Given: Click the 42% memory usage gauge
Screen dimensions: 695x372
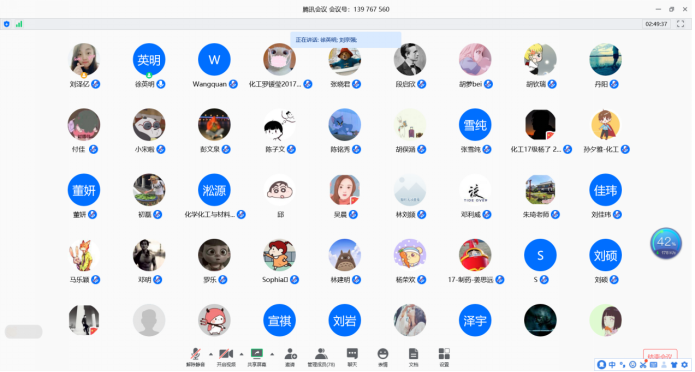Looking at the screenshot, I should (666, 243).
